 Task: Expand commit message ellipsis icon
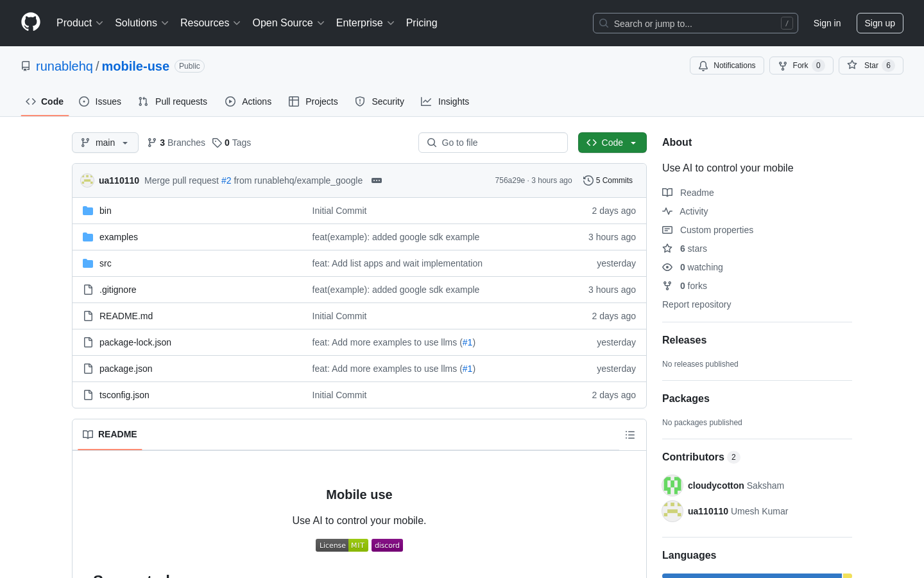pyautogui.click(x=377, y=180)
